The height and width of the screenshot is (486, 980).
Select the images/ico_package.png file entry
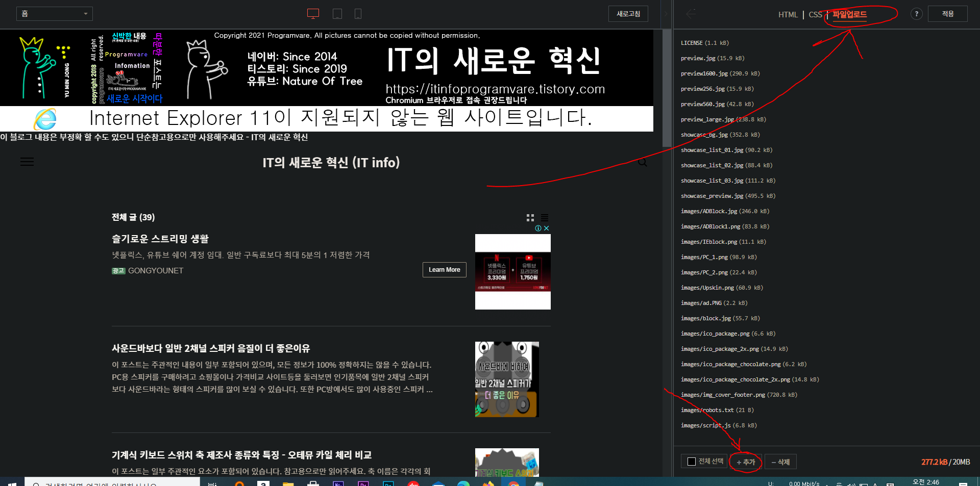coord(728,334)
